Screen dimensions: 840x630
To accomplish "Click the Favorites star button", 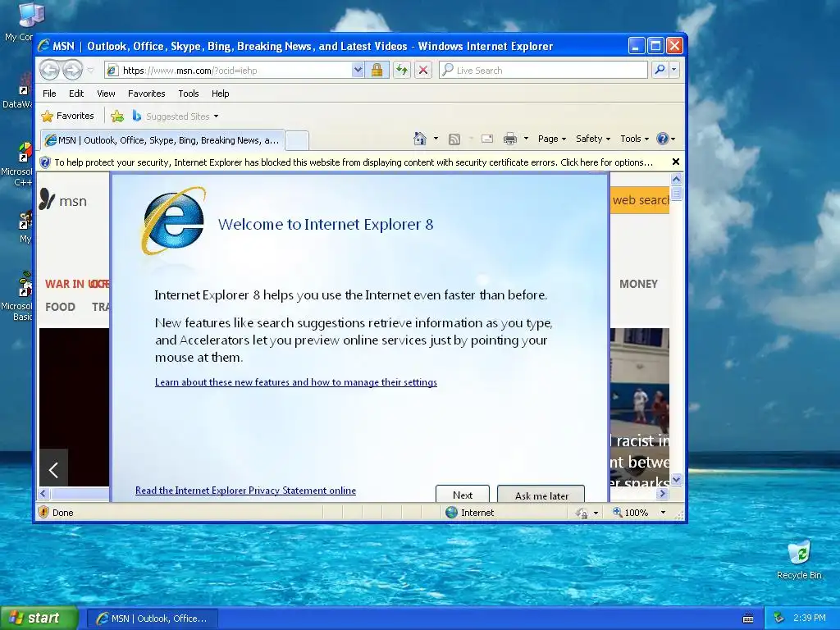I will point(68,116).
